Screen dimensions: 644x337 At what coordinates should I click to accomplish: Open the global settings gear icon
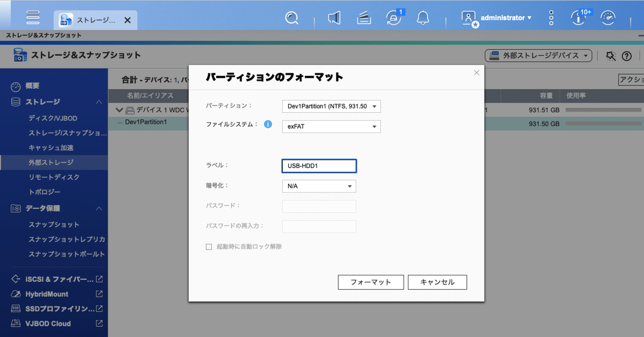tap(611, 56)
